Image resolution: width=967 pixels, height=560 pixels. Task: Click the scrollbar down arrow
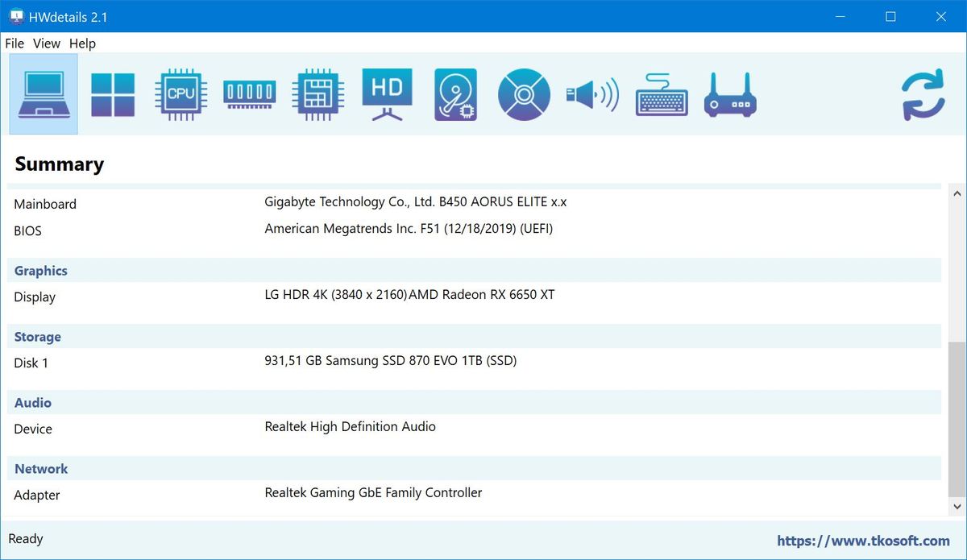tap(957, 507)
